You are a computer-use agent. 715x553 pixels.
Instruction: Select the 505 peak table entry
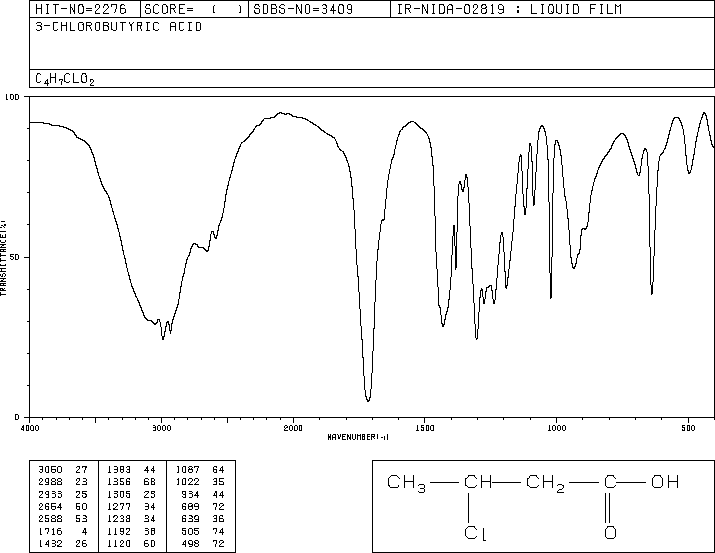pos(190,532)
